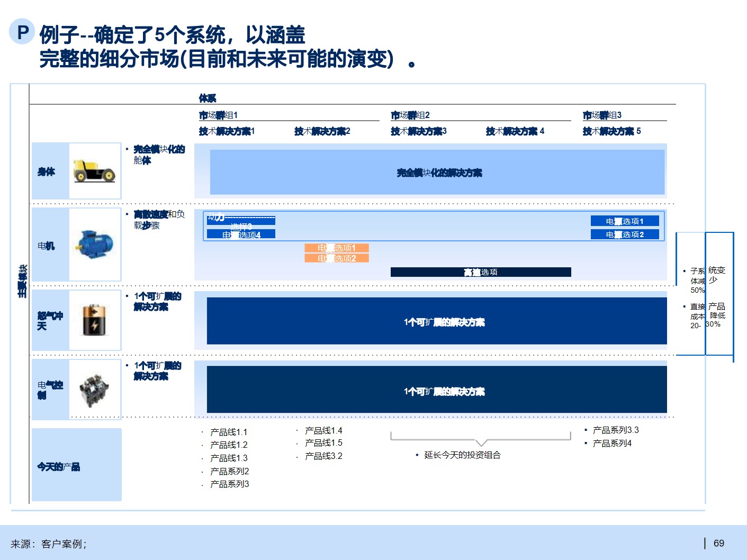Viewport: 747px width, 560px height.
Task: Select 1个可扩展的解决方案 bar in battery row
Action: [437, 321]
